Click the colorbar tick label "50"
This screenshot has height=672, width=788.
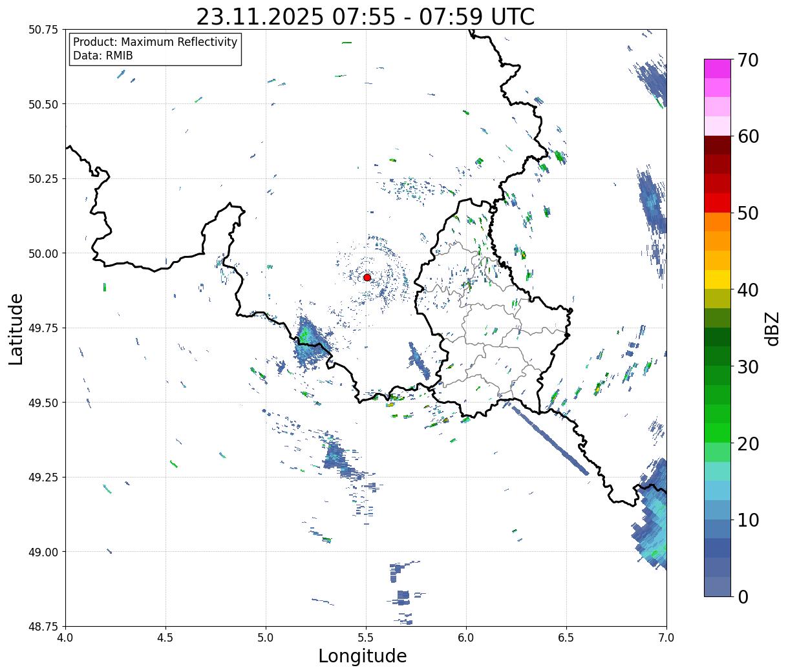pyautogui.click(x=748, y=213)
